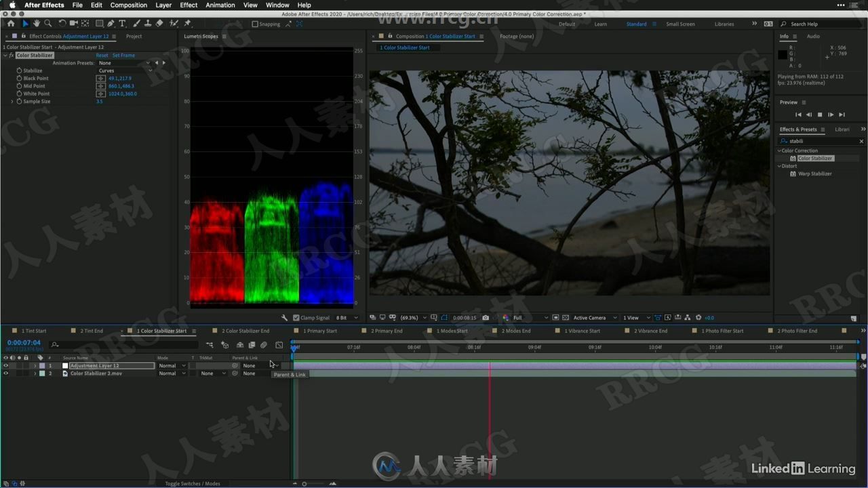
Task: Switch to the Audio panel tab
Action: [813, 37]
